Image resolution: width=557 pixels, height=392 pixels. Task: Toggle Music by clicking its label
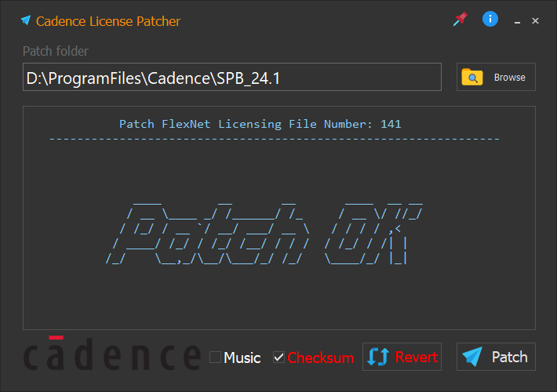click(242, 358)
